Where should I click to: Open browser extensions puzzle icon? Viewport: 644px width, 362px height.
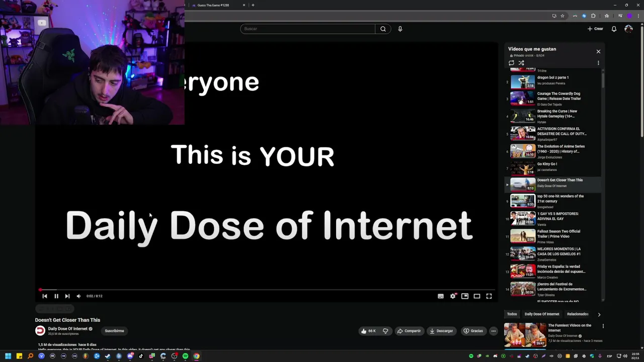(593, 16)
